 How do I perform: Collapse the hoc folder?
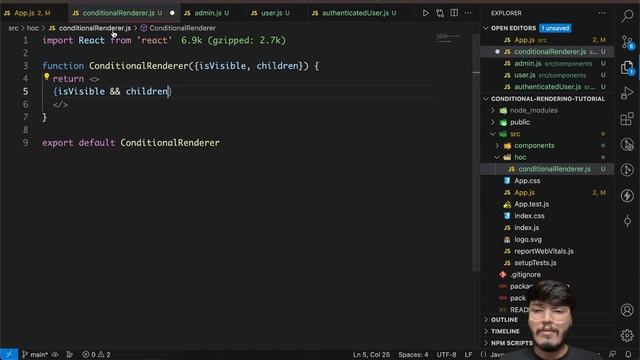[x=497, y=157]
